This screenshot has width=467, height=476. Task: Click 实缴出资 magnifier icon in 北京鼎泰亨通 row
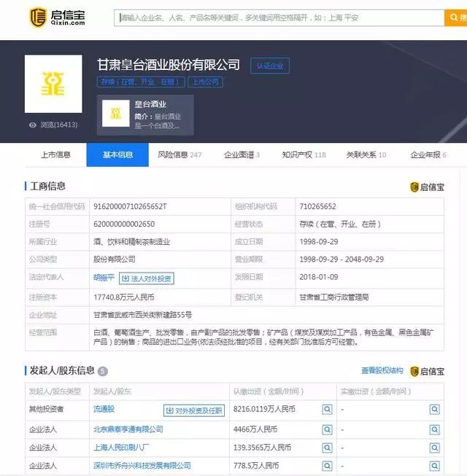(434, 429)
